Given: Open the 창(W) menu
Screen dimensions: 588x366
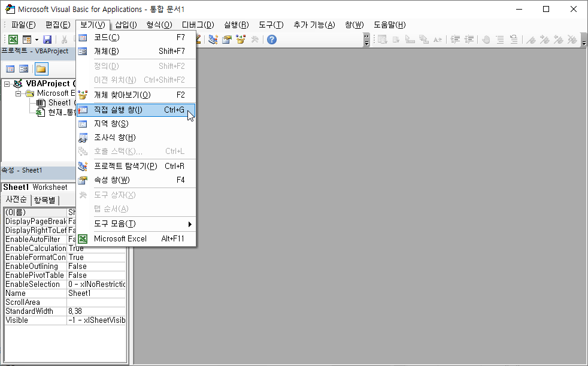Looking at the screenshot, I should [x=354, y=25].
